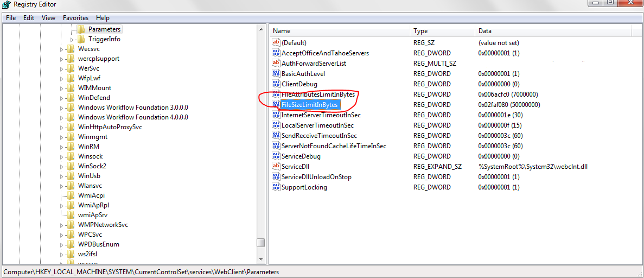
Task: Click the LocalServerTimeoutInSec DWORD icon
Action: point(276,125)
